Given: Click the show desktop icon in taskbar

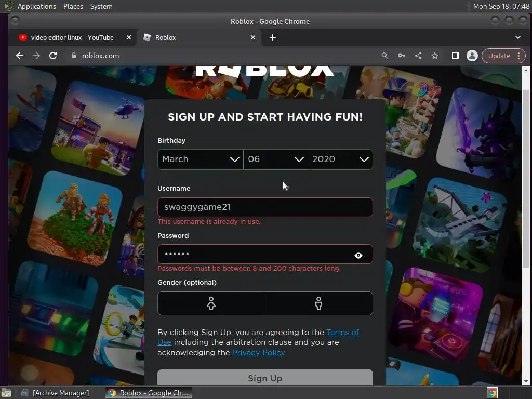Looking at the screenshot, I should click(6, 393).
